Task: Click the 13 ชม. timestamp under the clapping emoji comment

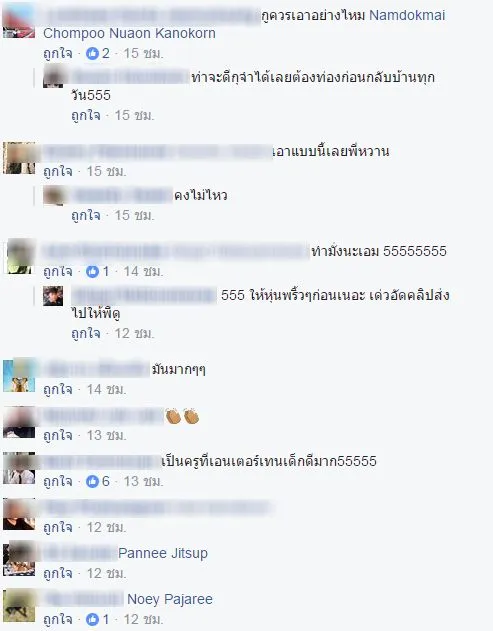Action: (107, 435)
